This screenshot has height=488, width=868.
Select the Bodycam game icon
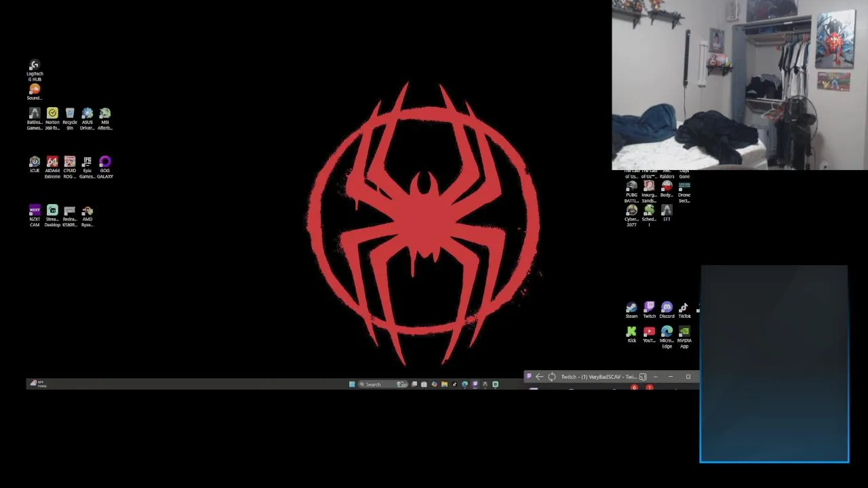pos(667,189)
